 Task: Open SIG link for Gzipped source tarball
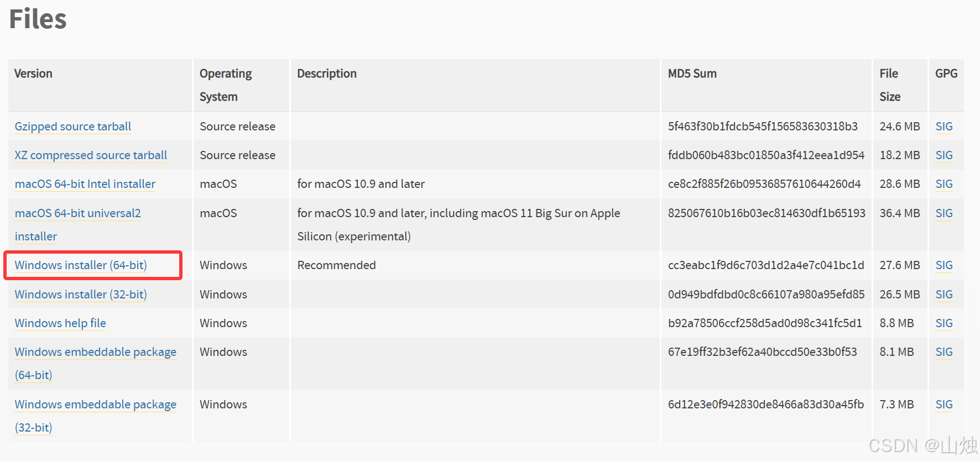(944, 127)
